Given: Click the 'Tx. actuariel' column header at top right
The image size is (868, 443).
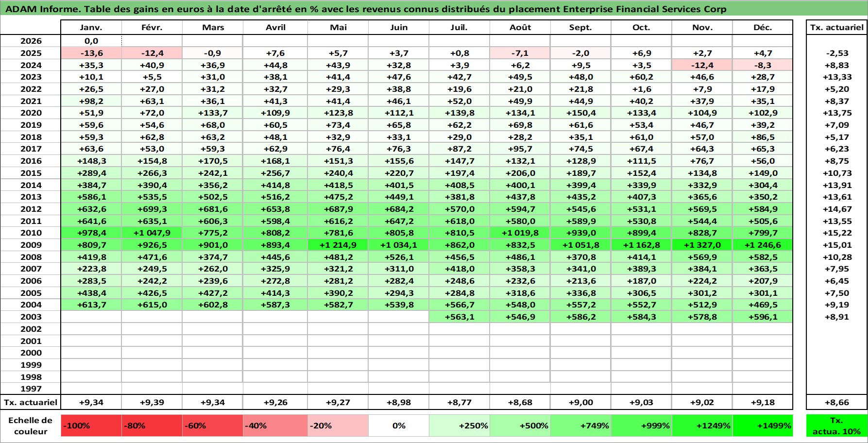Looking at the screenshot, I should [836, 28].
